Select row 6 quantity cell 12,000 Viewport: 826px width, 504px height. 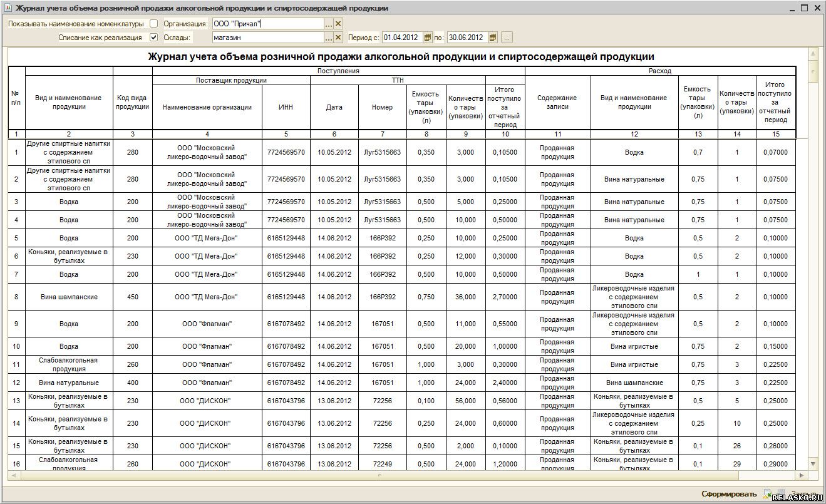click(x=465, y=256)
